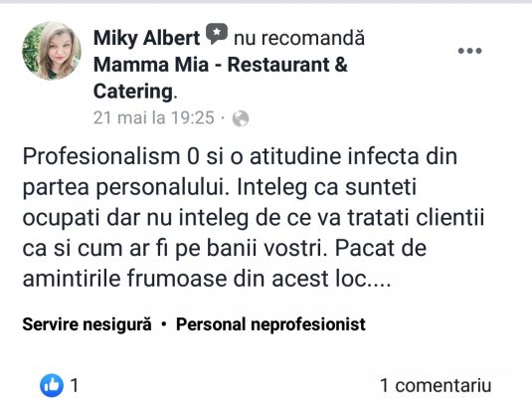Click the nu recomandă label
Image resolution: width=532 pixels, height=418 pixels.
pyautogui.click(x=299, y=38)
